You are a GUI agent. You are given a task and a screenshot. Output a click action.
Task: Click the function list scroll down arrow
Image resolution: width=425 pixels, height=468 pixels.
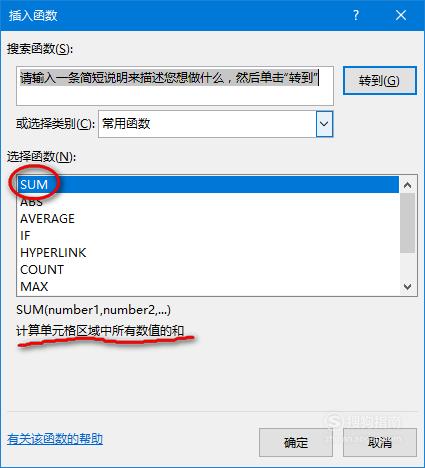coord(407,287)
